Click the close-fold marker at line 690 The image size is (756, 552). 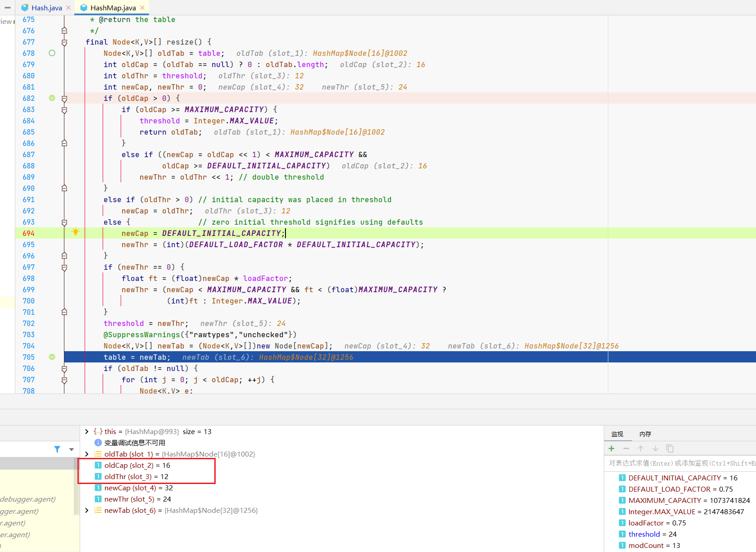[64, 188]
